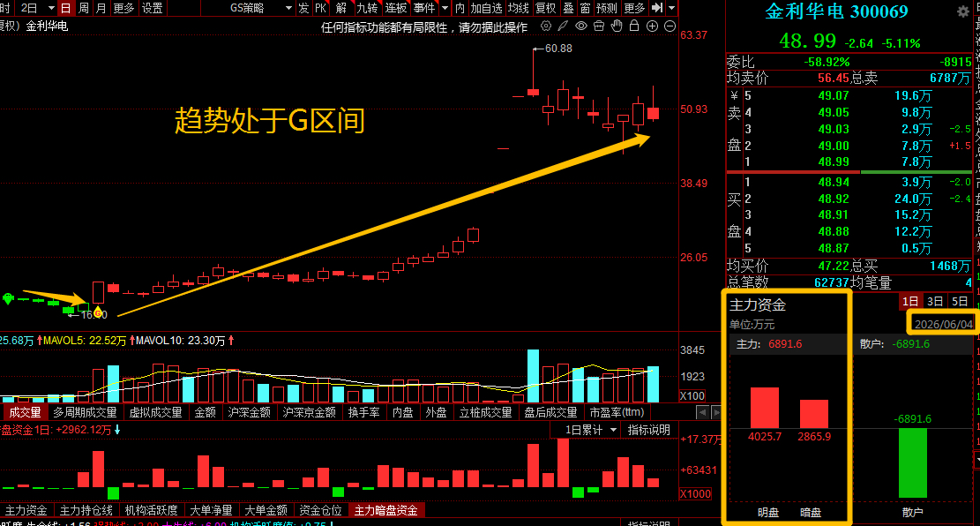Switch main funds view to 5日
This screenshot has height=526, width=980.
[x=960, y=302]
